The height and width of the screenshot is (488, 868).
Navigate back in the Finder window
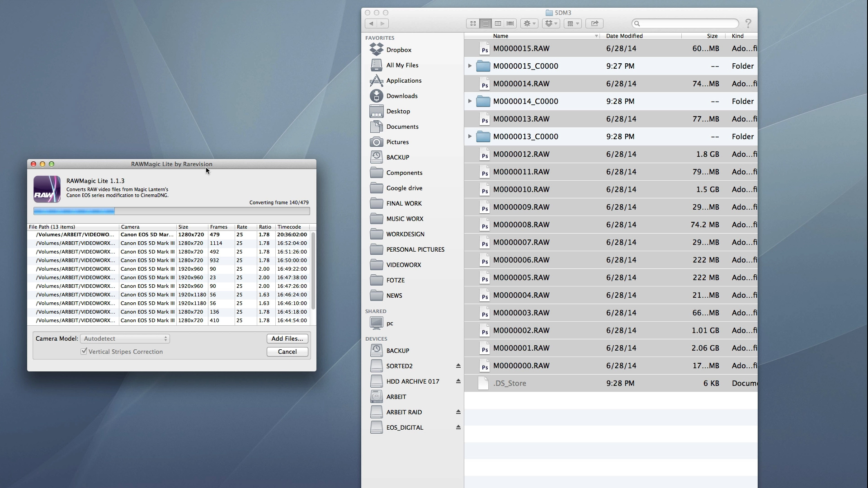tap(371, 23)
